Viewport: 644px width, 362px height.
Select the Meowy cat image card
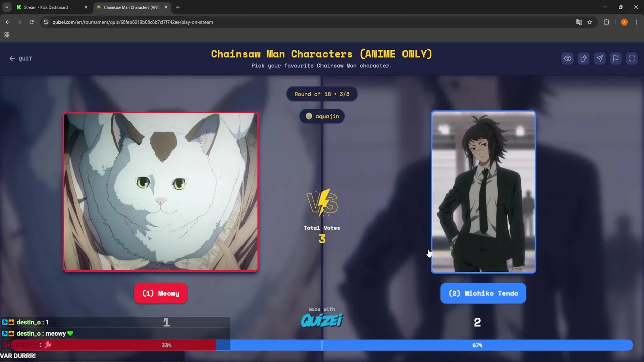pyautogui.click(x=160, y=192)
